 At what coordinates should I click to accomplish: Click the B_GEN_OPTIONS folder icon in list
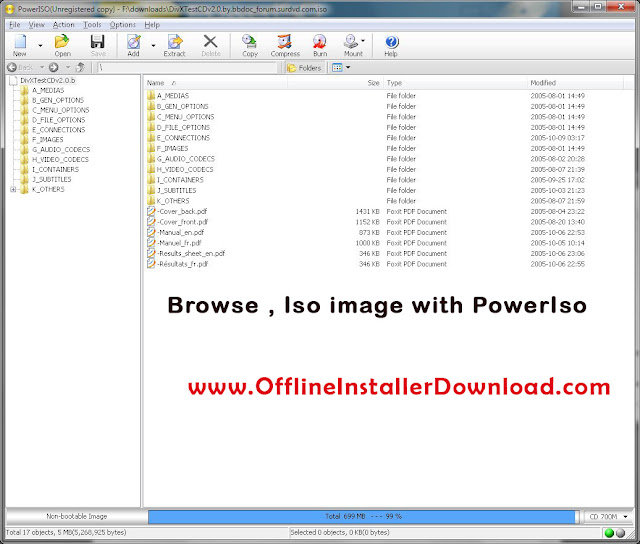click(151, 106)
